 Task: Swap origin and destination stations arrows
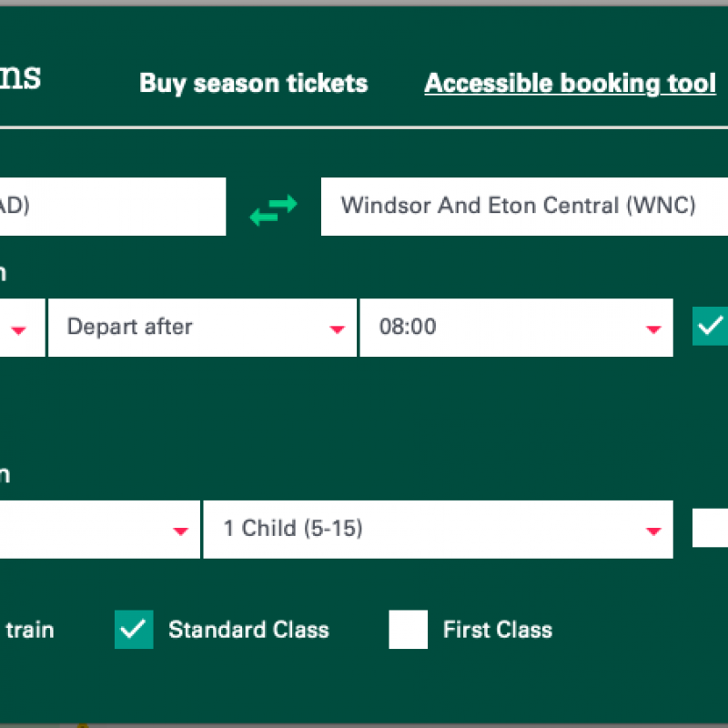[x=274, y=210]
